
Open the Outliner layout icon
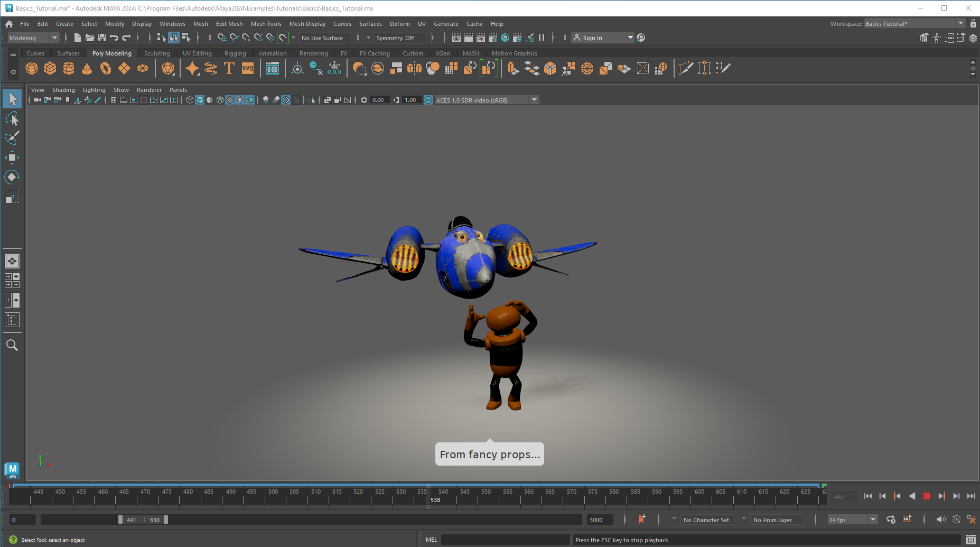(x=12, y=320)
